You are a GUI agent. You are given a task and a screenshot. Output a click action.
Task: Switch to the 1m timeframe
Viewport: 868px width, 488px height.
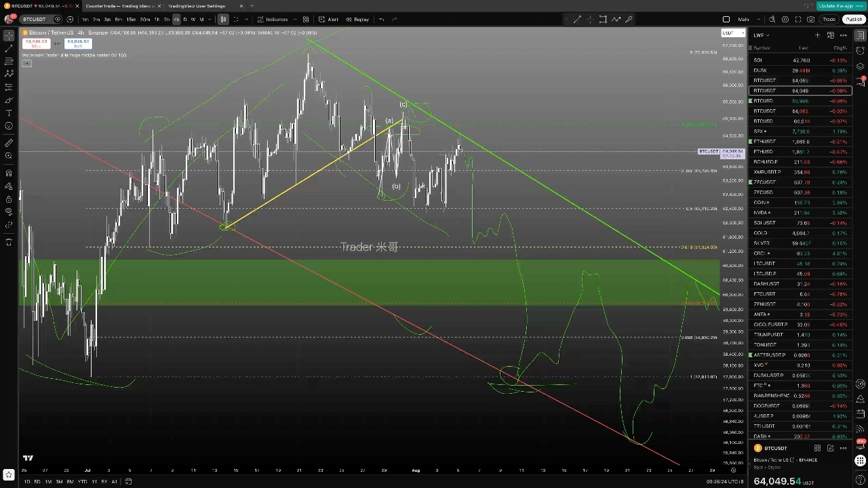pos(85,19)
